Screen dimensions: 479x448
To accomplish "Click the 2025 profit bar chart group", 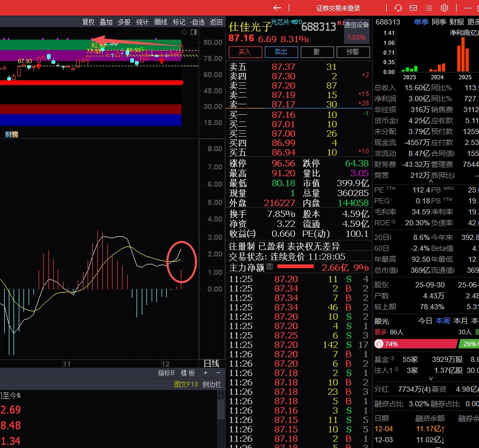I will coord(463,54).
